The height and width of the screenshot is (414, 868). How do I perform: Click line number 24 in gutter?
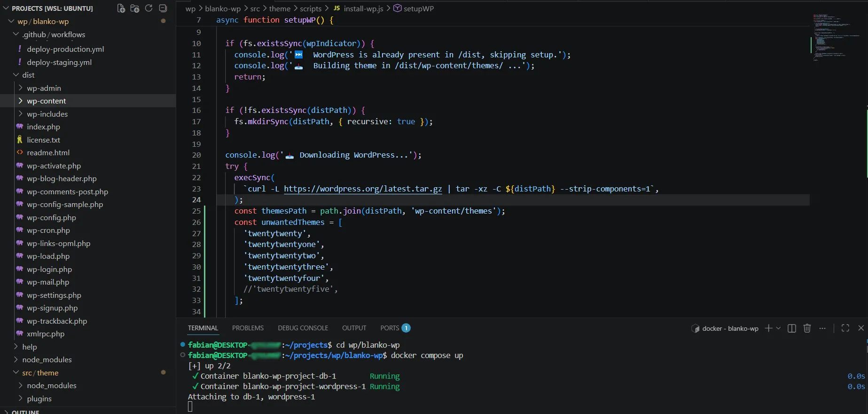pyautogui.click(x=196, y=199)
